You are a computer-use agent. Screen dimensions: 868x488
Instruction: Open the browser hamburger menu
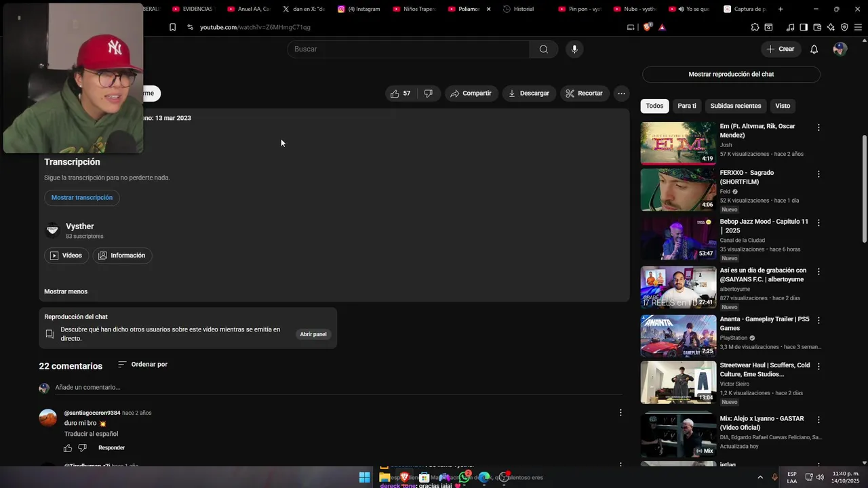pos(859,27)
